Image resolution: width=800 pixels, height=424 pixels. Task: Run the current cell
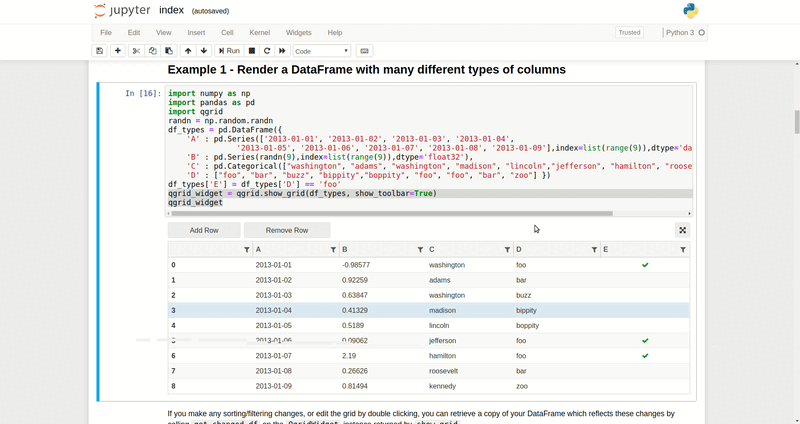point(229,51)
